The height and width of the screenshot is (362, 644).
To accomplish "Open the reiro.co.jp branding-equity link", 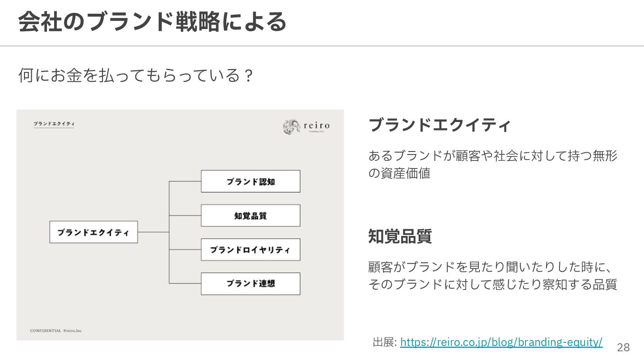I will point(501,342).
